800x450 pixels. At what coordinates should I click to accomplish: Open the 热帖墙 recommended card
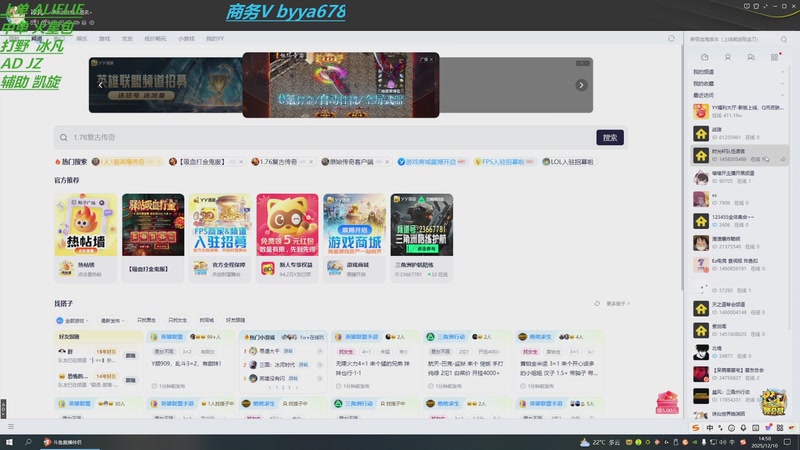86,237
